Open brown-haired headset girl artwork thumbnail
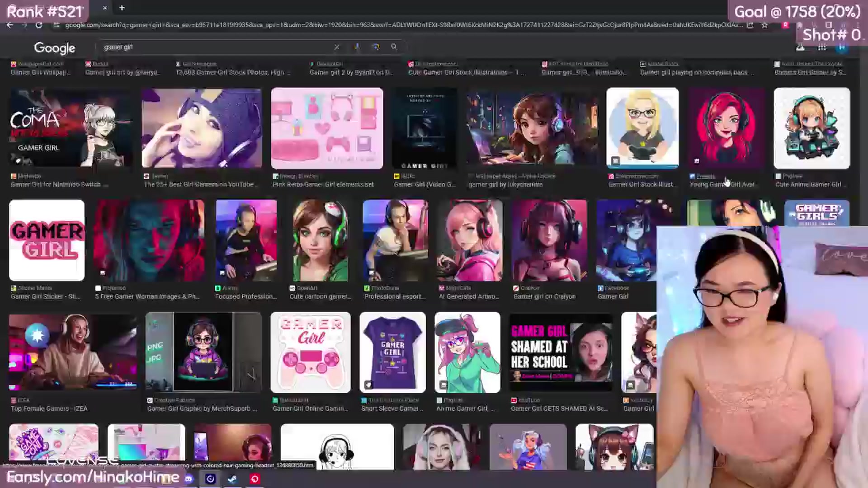Image resolution: width=868 pixels, height=488 pixels. point(532,128)
